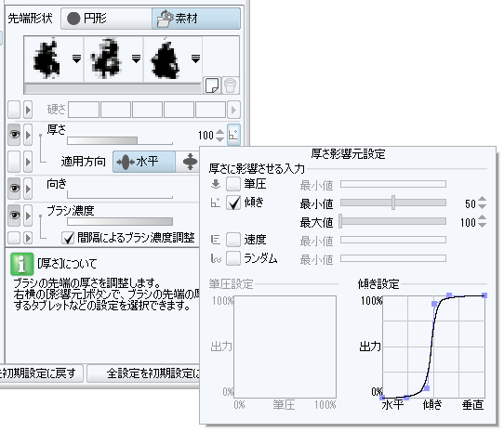504x432 pixels.
Task: Click the green info icon for 厚さについて
Action: (22, 264)
